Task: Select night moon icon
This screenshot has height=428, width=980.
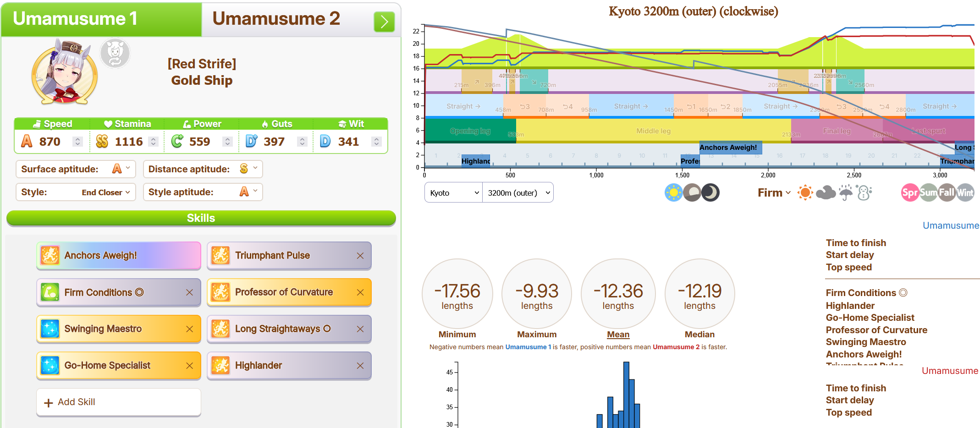Action: 710,193
